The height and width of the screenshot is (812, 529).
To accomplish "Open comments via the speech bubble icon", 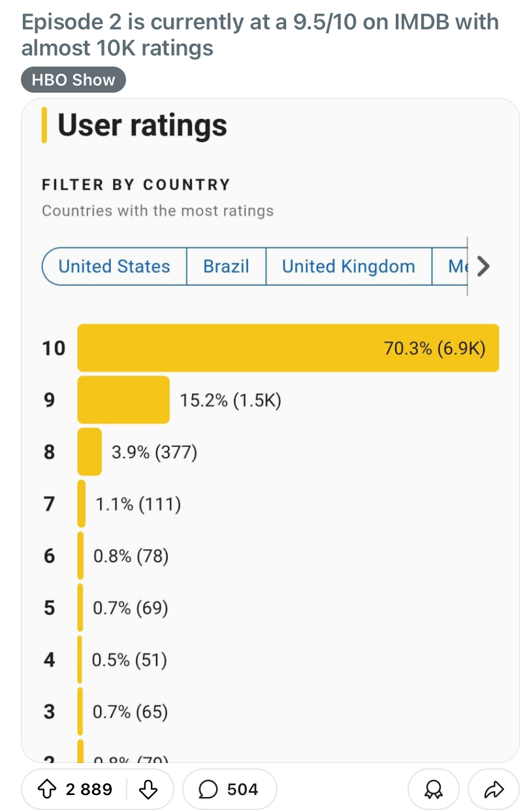I will click(208, 790).
